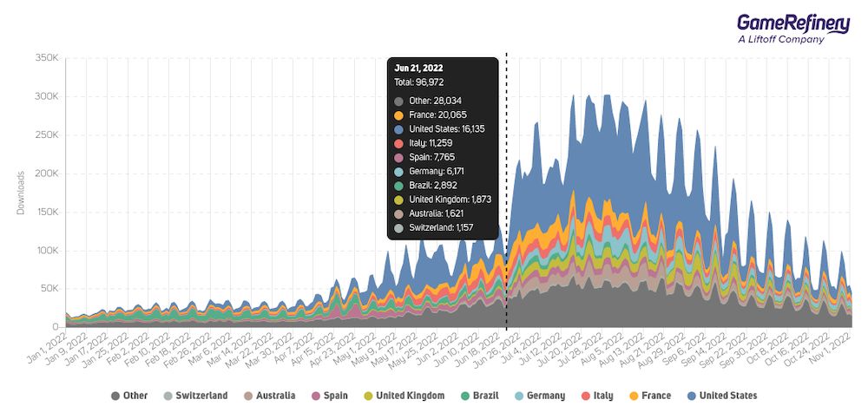868x419 pixels.
Task: Click "France: 20,065" in the tooltip
Action: 431,115
